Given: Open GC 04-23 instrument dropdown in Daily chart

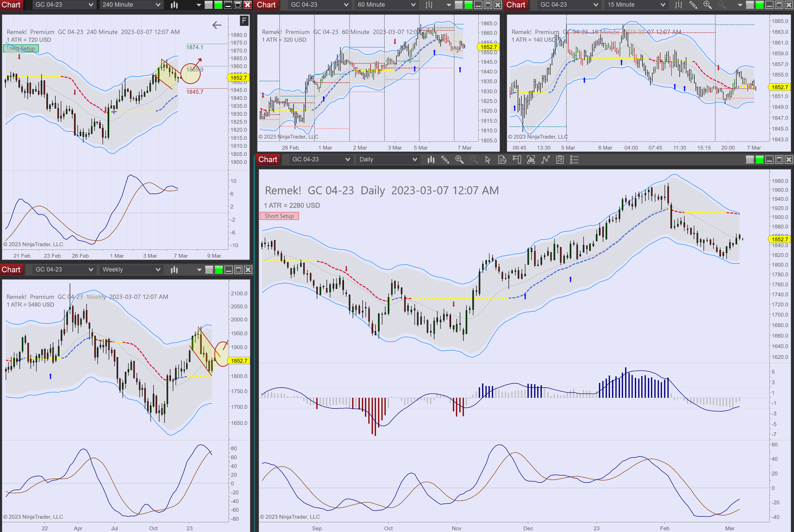Looking at the screenshot, I should click(x=347, y=159).
